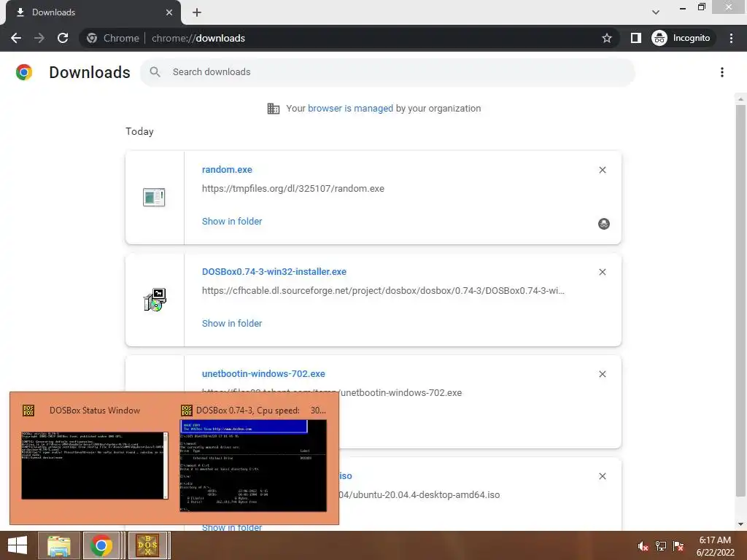The image size is (747, 560).
Task: Click the Chrome site info icon in address bar
Action: pos(92,38)
